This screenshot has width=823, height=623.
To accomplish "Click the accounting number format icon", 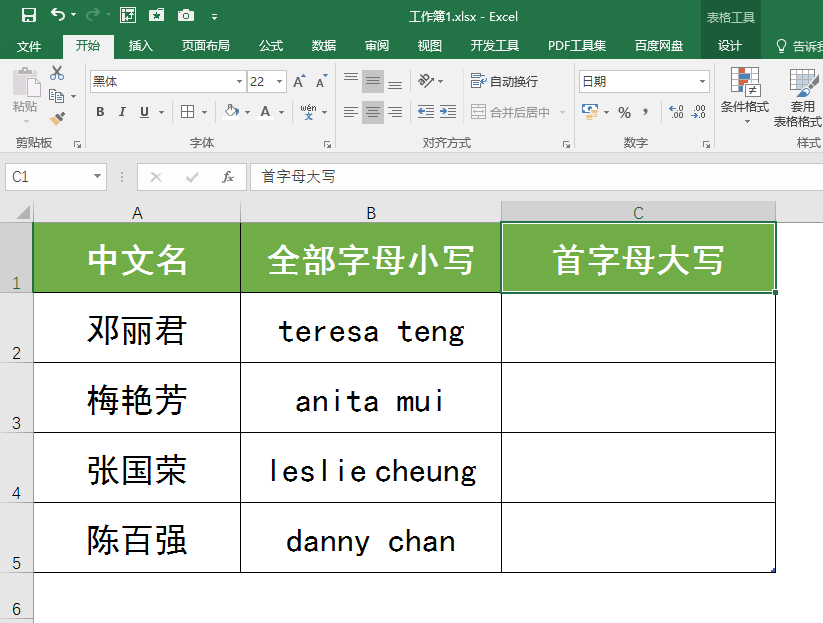I will [x=590, y=111].
